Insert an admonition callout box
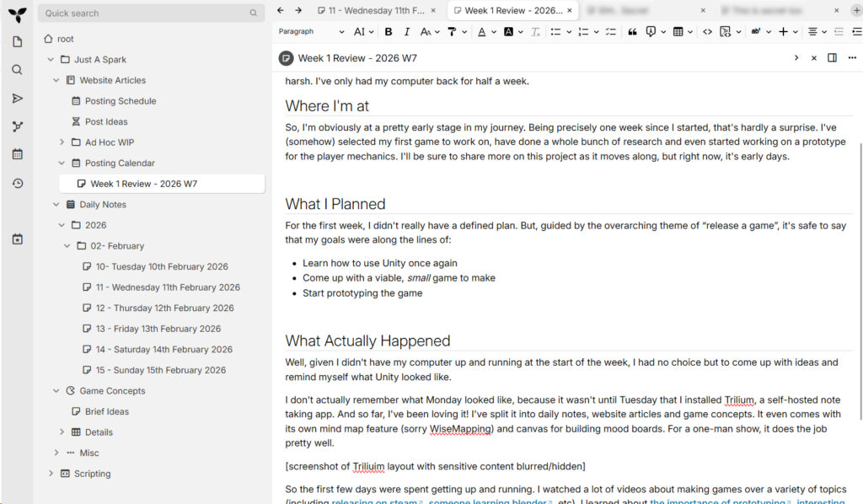The image size is (863, 504). (x=651, y=32)
